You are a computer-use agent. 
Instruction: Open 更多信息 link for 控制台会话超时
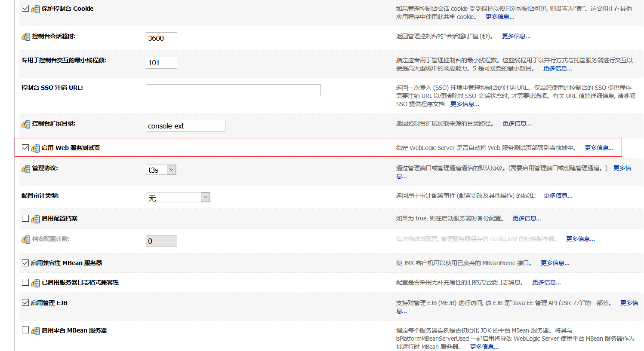pyautogui.click(x=516, y=37)
